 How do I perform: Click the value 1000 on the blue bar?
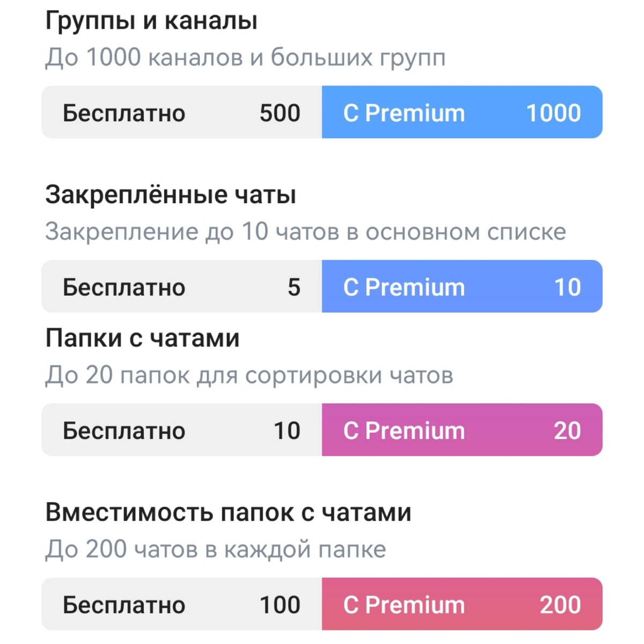pyautogui.click(x=553, y=113)
